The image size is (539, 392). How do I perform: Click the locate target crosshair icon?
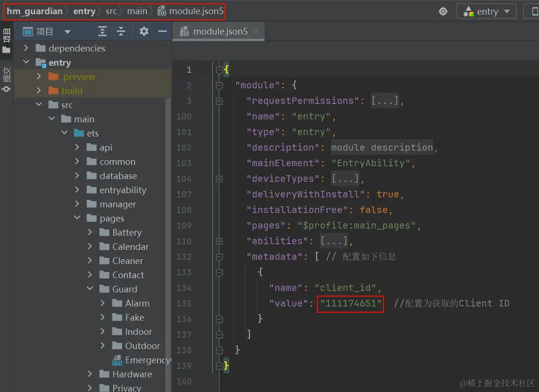(443, 11)
